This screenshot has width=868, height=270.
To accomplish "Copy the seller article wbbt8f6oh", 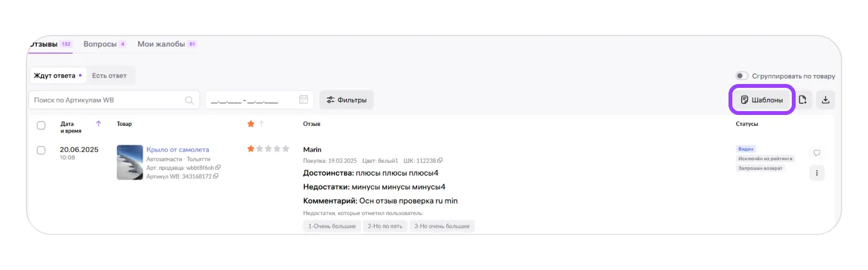I will point(218,168).
